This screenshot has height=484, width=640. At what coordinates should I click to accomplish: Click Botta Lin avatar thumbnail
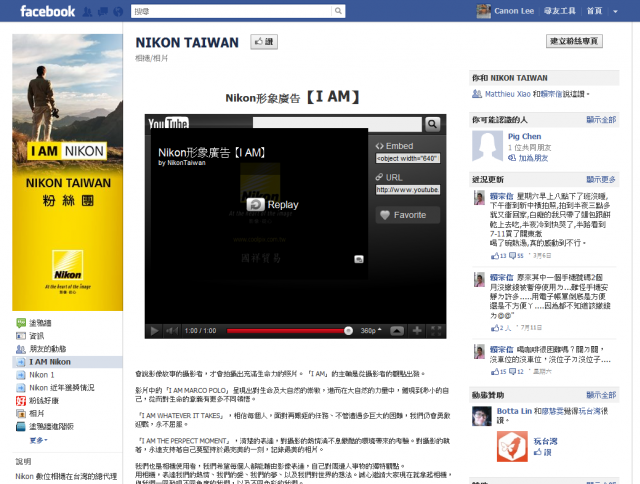coord(482,416)
